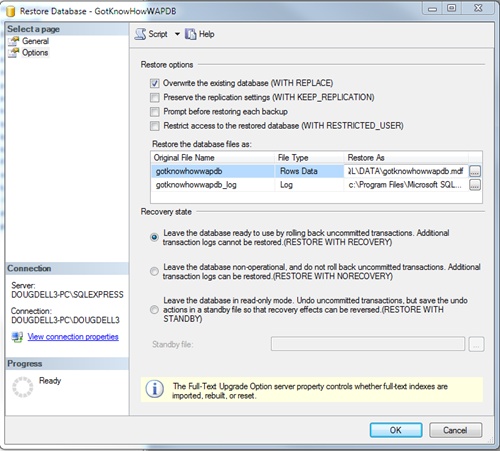Open the Help icon in toolbar

pos(190,34)
